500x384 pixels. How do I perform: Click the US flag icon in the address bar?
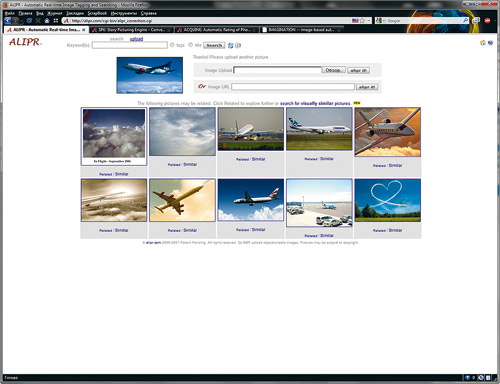[355, 21]
